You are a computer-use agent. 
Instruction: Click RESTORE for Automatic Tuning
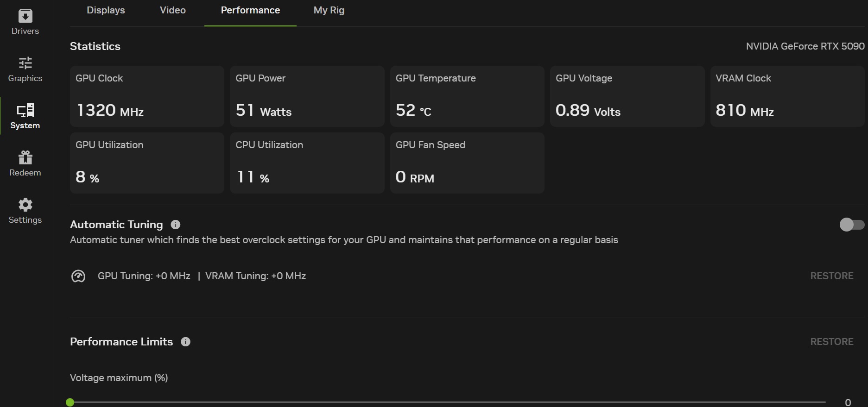[831, 276]
